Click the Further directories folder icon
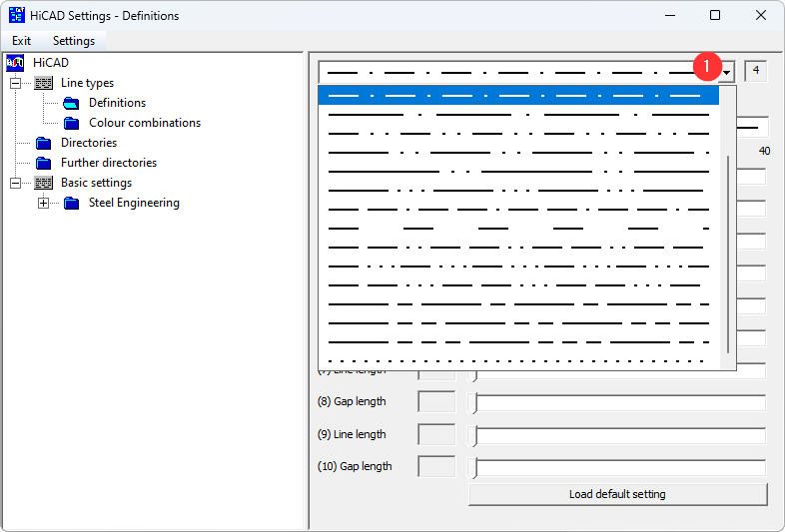This screenshot has height=532, width=785. pos(44,163)
